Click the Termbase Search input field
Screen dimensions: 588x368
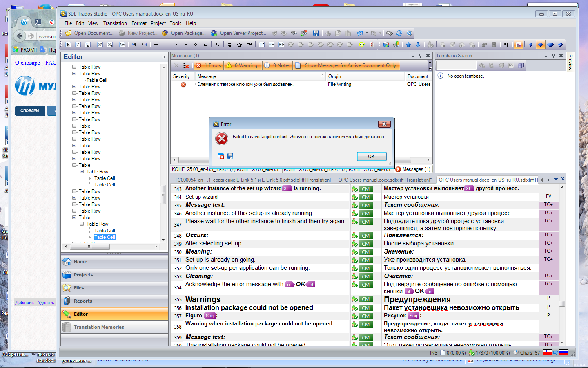point(456,65)
